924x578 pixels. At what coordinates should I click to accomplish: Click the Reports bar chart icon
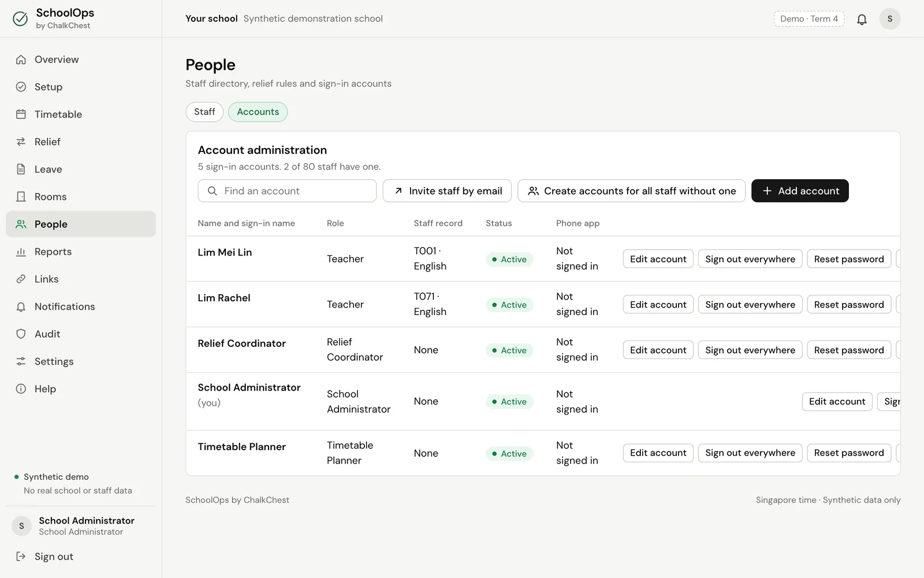click(x=21, y=251)
